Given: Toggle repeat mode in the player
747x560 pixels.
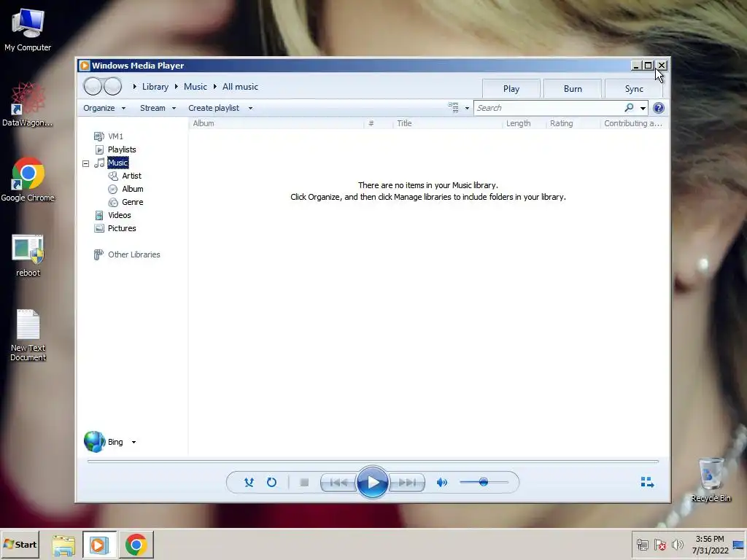Looking at the screenshot, I should (x=271, y=483).
